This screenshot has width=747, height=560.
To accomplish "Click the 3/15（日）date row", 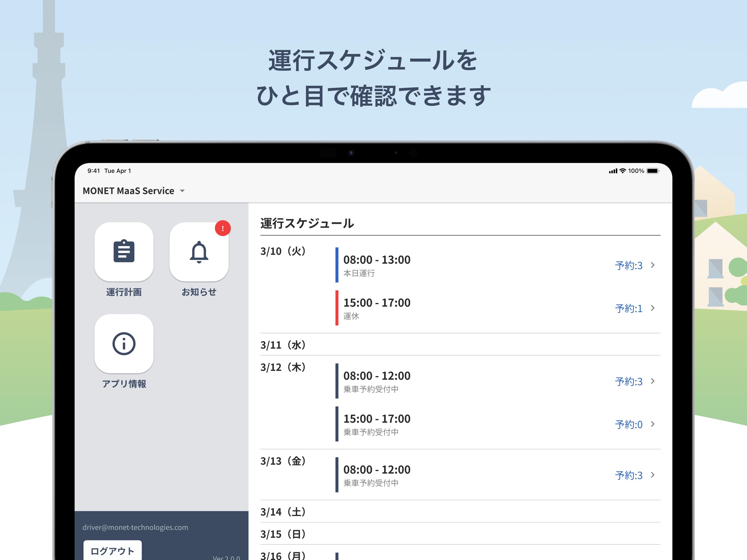I will 460,534.
